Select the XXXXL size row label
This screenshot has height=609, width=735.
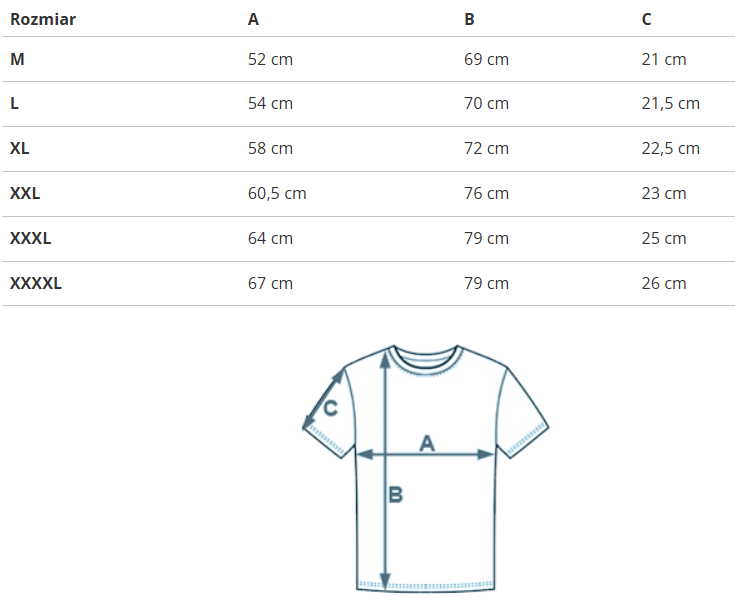point(36,283)
